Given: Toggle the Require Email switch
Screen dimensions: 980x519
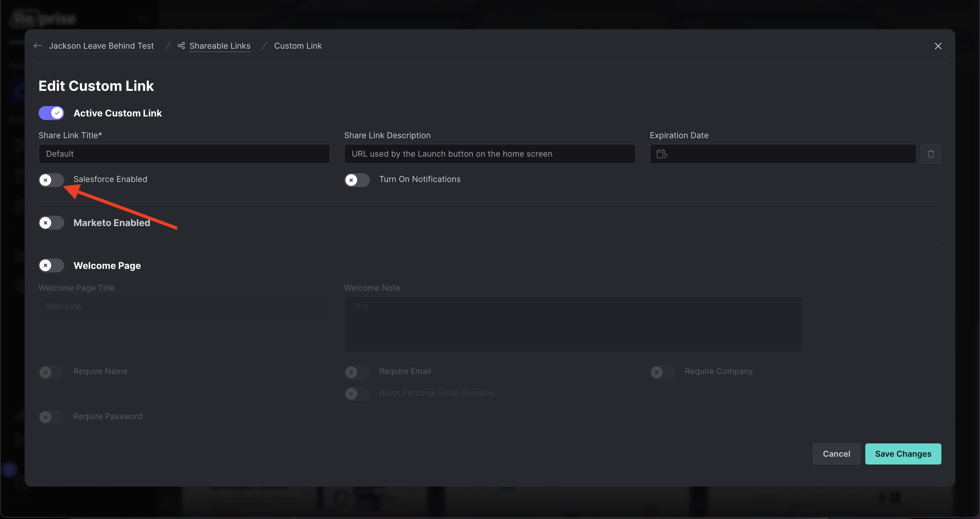Looking at the screenshot, I should [357, 372].
